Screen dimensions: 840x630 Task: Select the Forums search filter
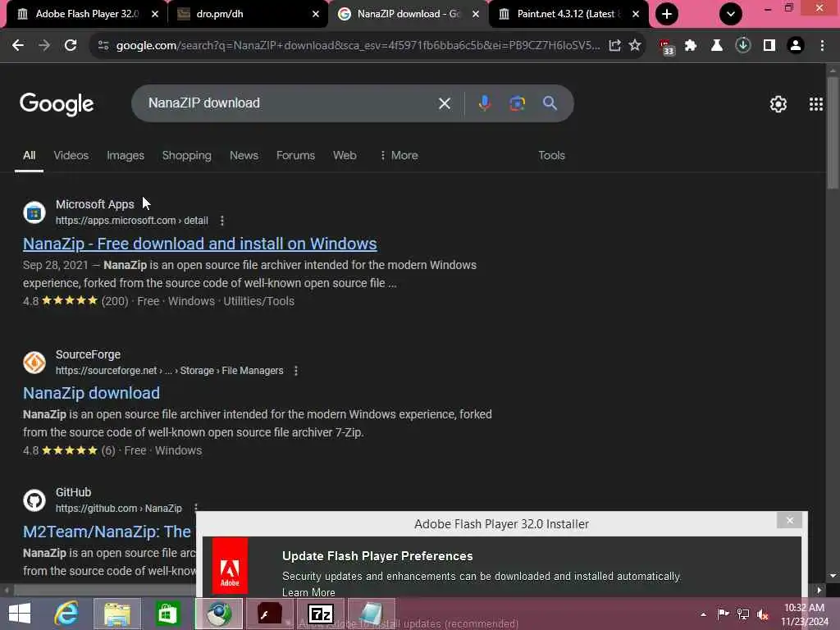[x=295, y=155]
